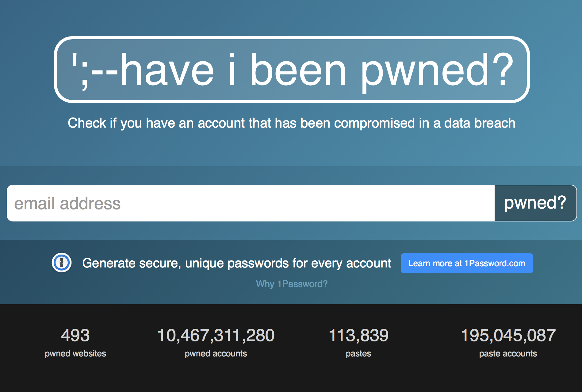Click the data breach tagline text
Image resolution: width=582 pixels, height=392 pixels.
pyautogui.click(x=291, y=123)
